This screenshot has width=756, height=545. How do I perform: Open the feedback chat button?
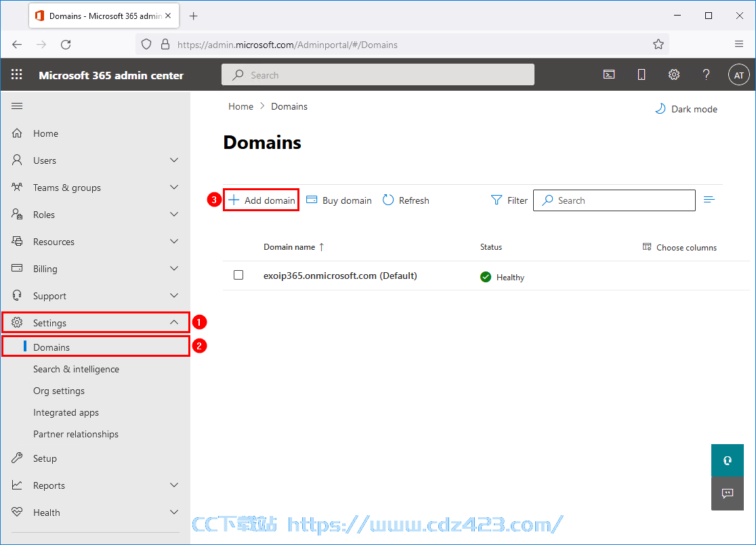(x=727, y=493)
